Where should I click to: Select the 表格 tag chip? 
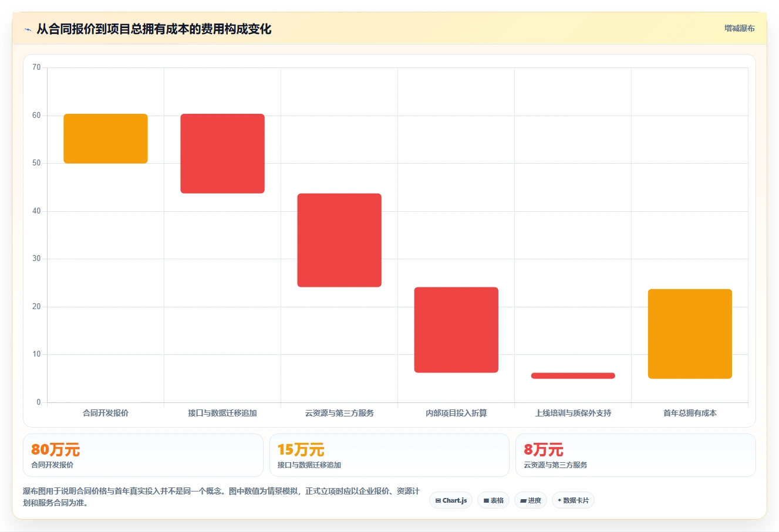click(494, 500)
